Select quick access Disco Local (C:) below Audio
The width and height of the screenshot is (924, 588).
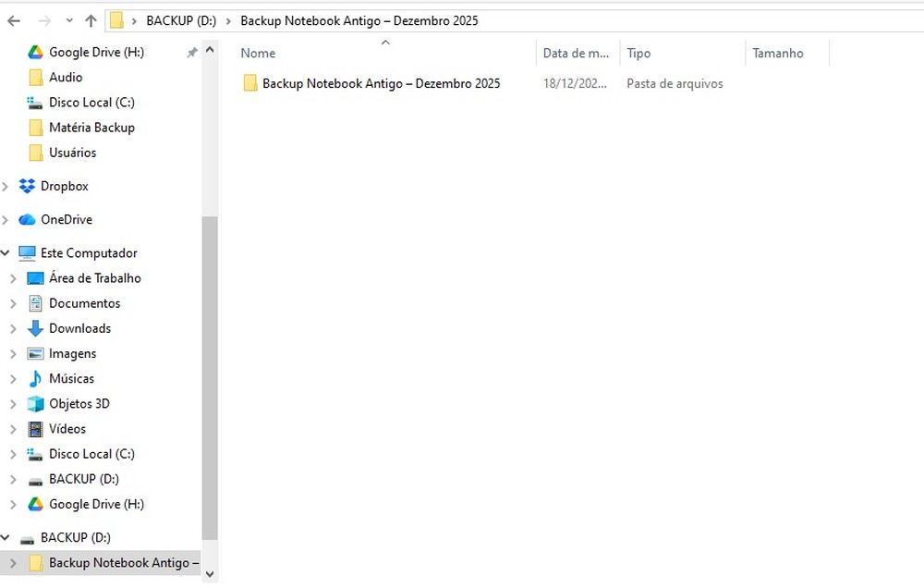pos(91,103)
